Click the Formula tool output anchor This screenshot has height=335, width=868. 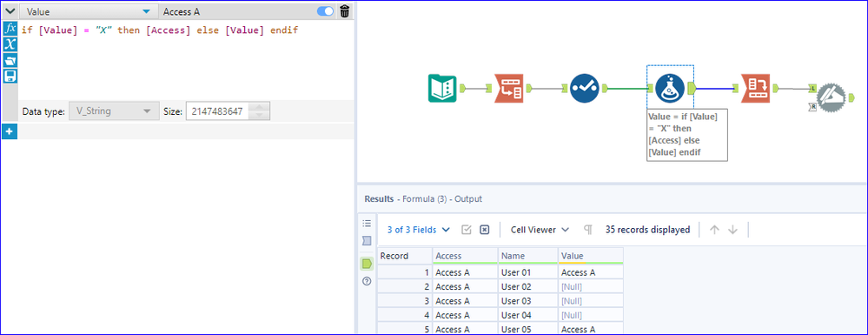click(x=691, y=88)
